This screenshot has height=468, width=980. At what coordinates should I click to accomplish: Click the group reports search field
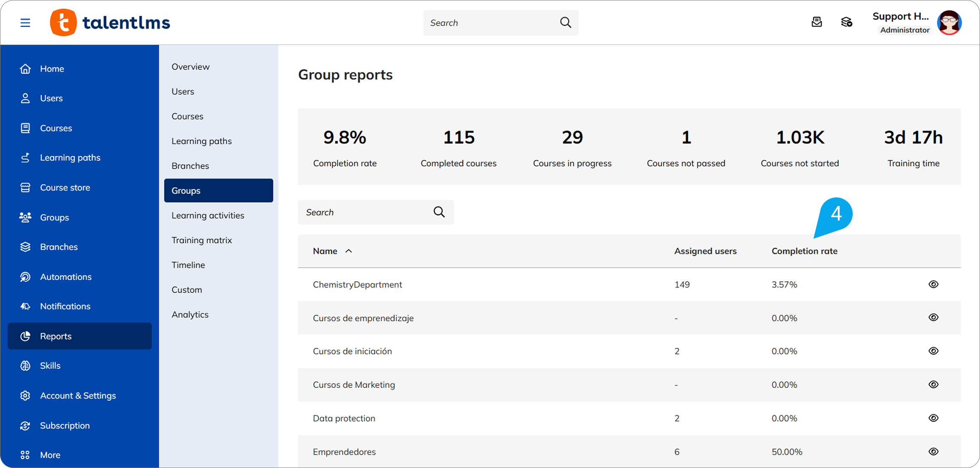pos(366,212)
